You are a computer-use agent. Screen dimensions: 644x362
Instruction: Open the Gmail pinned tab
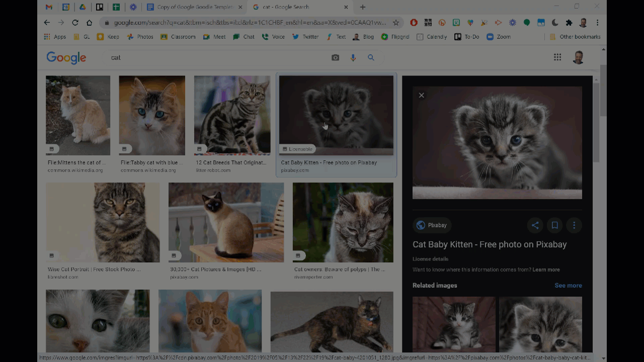(49, 7)
